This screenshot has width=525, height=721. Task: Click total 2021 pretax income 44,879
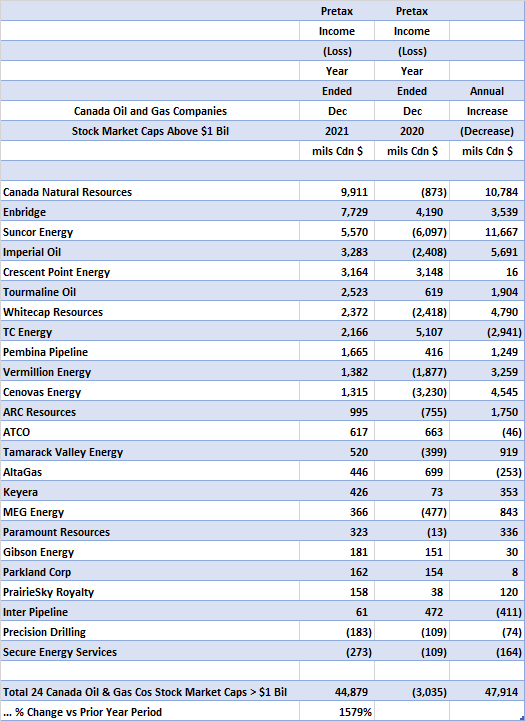point(352,692)
